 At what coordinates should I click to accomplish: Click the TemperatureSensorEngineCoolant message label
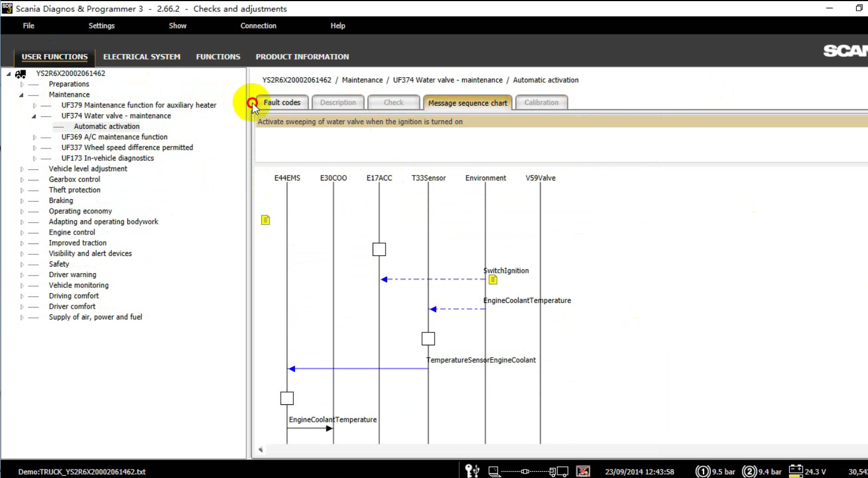pyautogui.click(x=481, y=360)
